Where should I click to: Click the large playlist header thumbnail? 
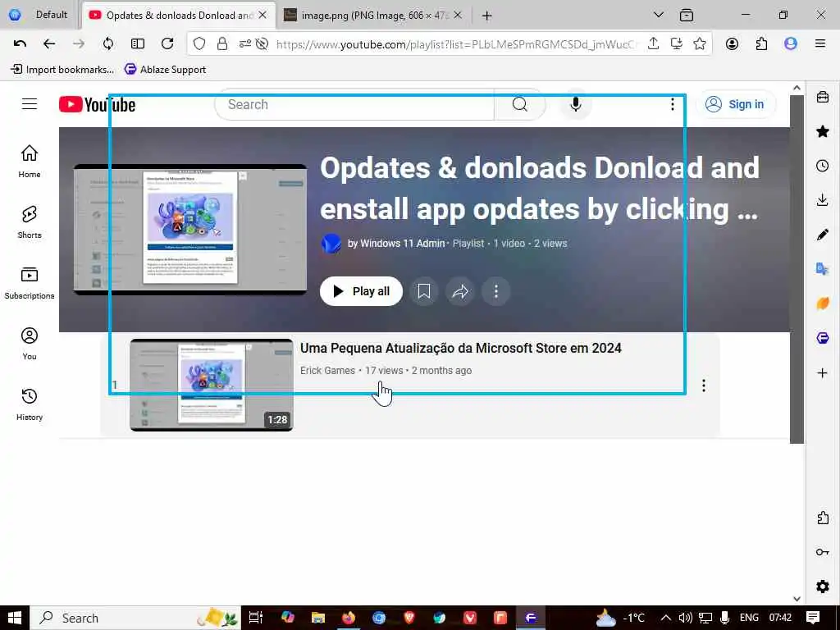pos(190,230)
